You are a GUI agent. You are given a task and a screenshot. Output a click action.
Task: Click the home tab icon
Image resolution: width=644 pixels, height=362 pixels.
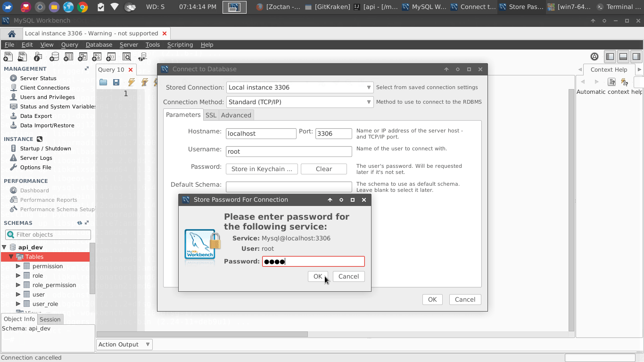click(x=12, y=33)
